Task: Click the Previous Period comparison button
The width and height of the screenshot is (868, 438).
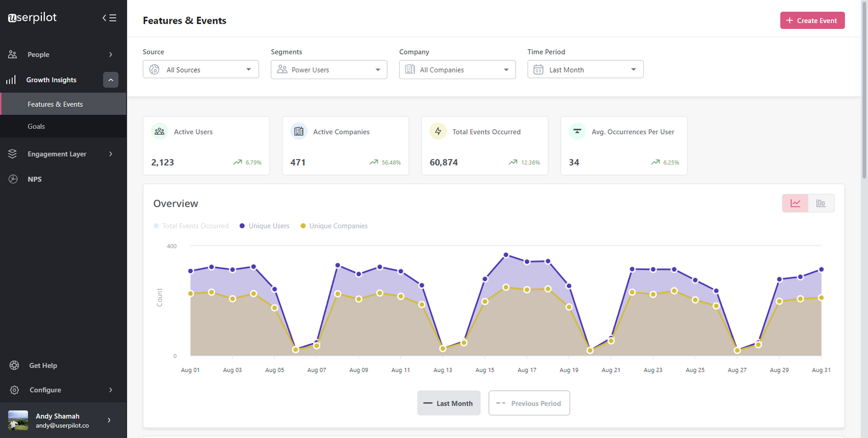Action: tap(529, 403)
